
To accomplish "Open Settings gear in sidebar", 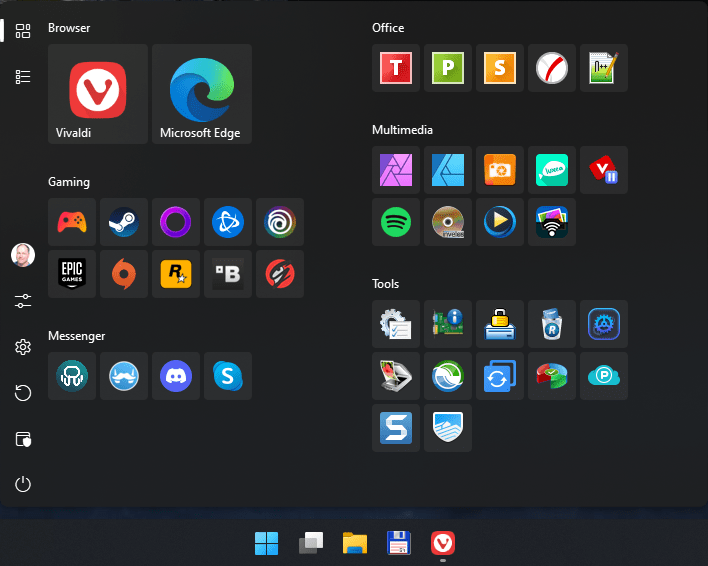I will [x=23, y=347].
